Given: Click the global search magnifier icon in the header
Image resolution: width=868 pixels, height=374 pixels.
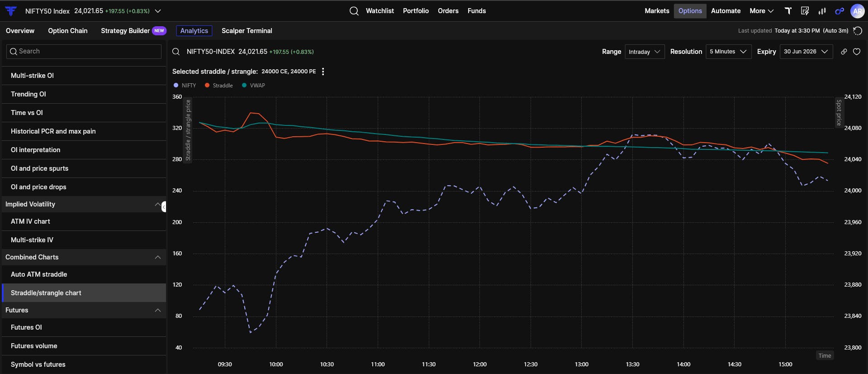Looking at the screenshot, I should [354, 11].
